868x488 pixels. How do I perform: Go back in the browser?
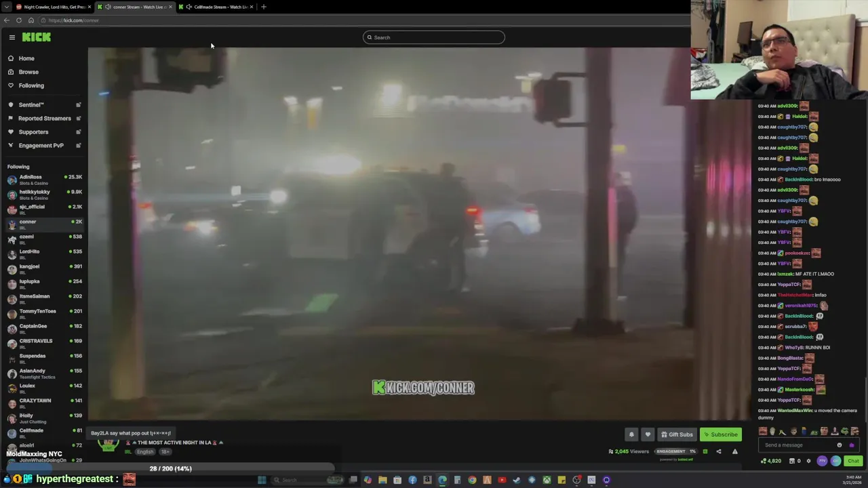tap(7, 20)
